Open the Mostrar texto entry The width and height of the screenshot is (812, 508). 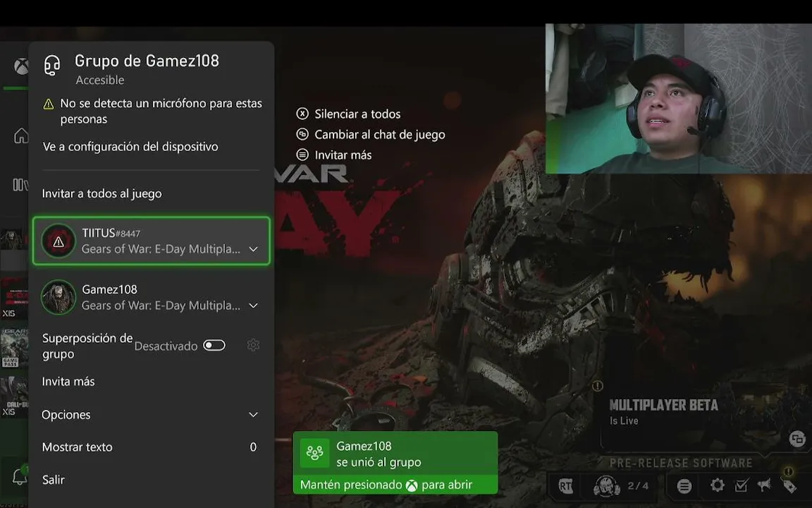[151, 447]
